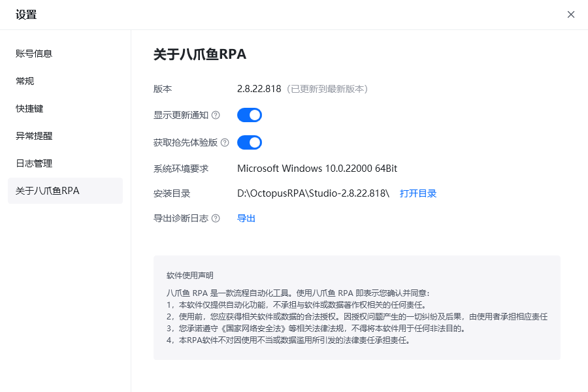Close the 设置 dialog with the X
The height and width of the screenshot is (392, 588).
tap(571, 14)
